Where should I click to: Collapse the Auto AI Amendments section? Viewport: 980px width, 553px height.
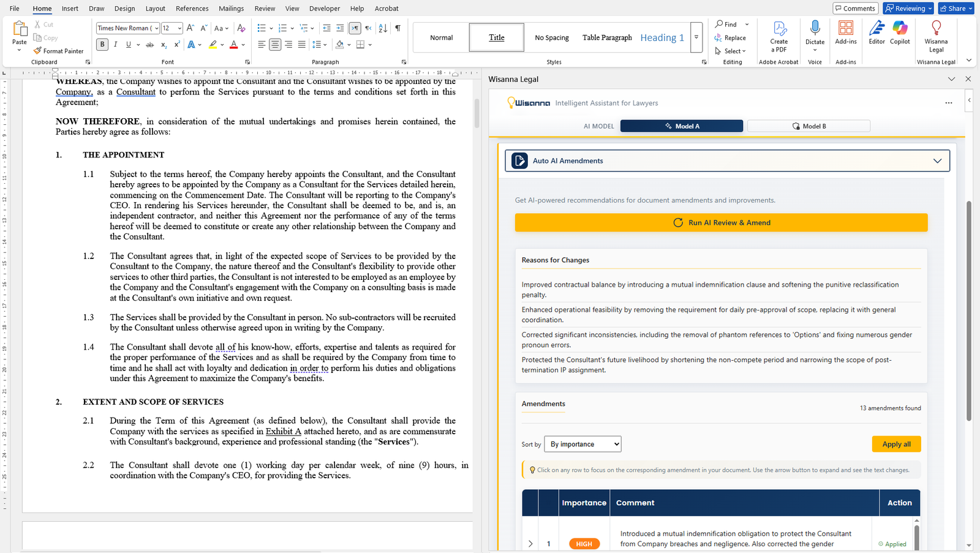click(x=937, y=161)
